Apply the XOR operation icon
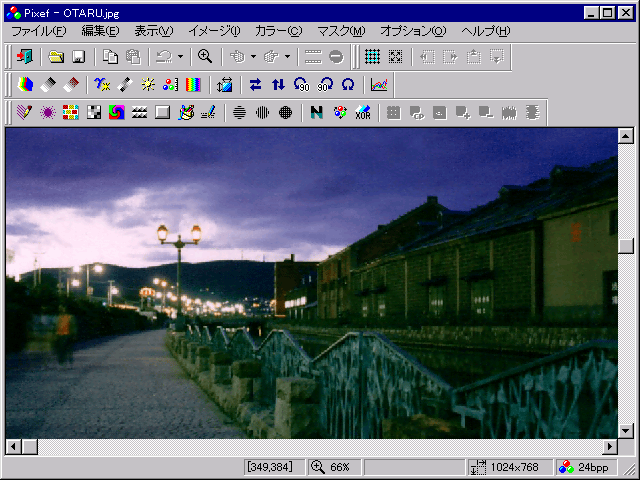The height and width of the screenshot is (480, 640). pos(362,112)
